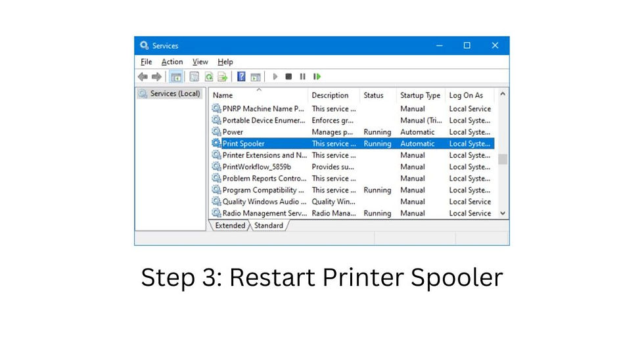Open the Action menu
This screenshot has height=362, width=644.
click(172, 62)
